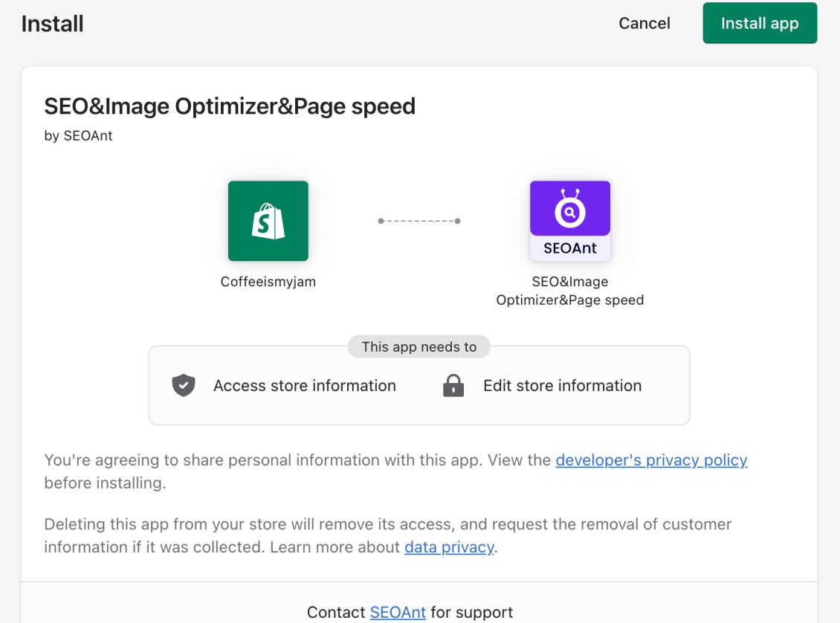Open the developer's privacy policy link

click(x=651, y=459)
